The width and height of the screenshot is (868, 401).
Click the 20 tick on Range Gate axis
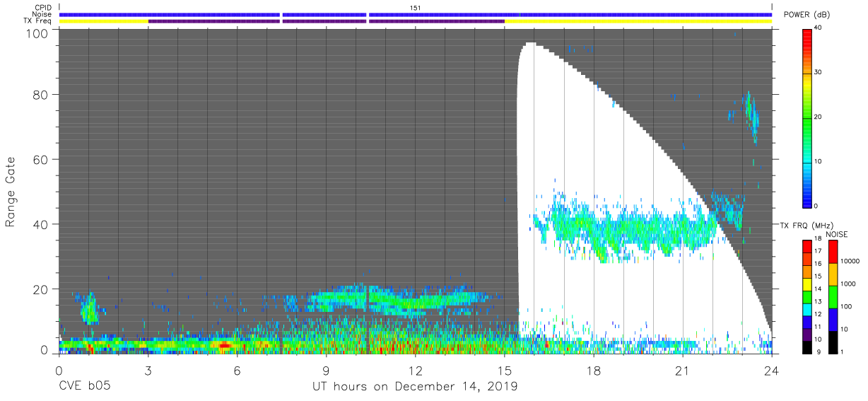[40, 289]
